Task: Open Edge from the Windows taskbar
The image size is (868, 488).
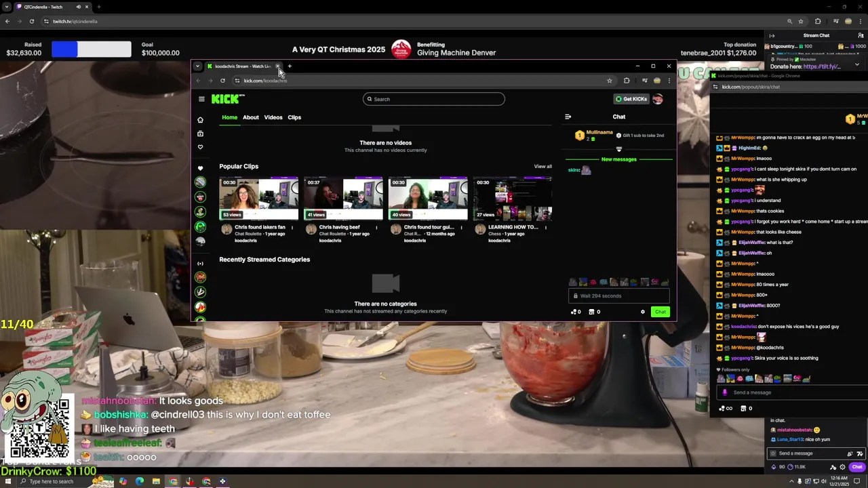Action: [140, 482]
